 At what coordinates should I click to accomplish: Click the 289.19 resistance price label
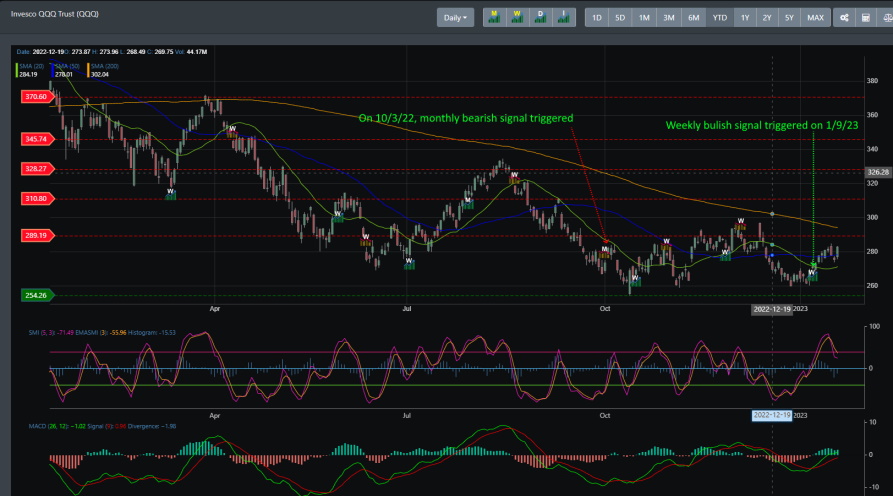click(x=37, y=235)
